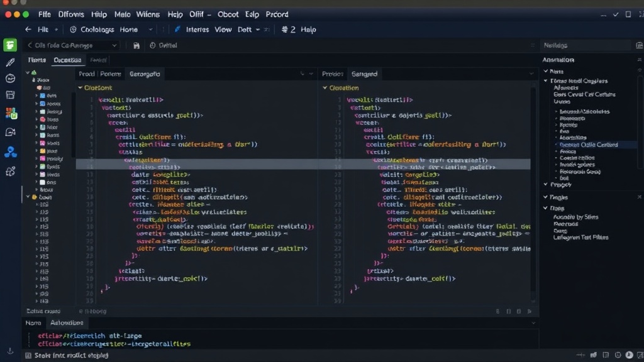The image size is (644, 362).
Task: Click the green app logo in sidebar
Action: coord(10,45)
